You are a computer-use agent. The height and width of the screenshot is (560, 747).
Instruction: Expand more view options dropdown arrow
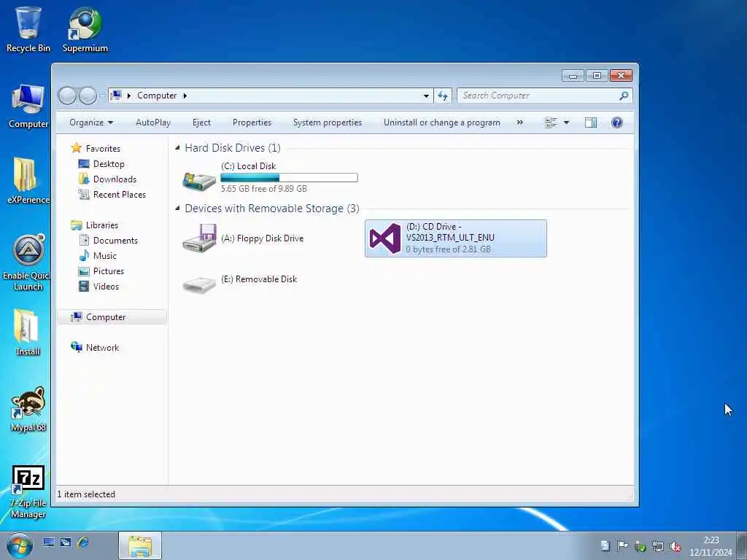click(566, 122)
